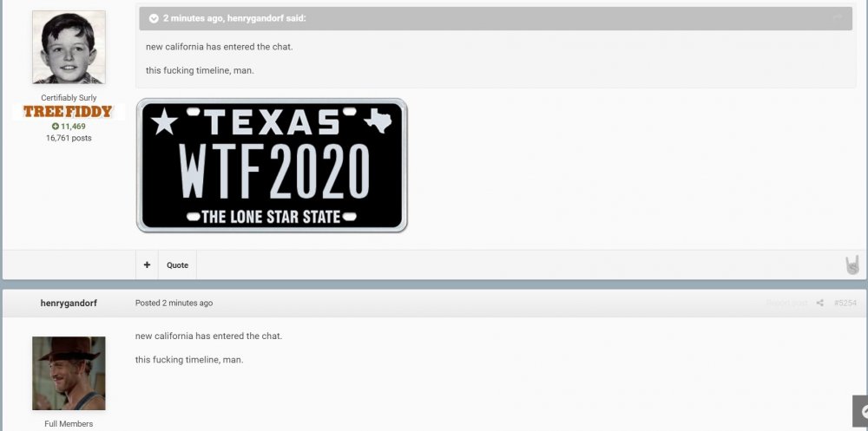The image size is (868, 431).
Task: Click the plus multiquote button
Action: pos(147,265)
